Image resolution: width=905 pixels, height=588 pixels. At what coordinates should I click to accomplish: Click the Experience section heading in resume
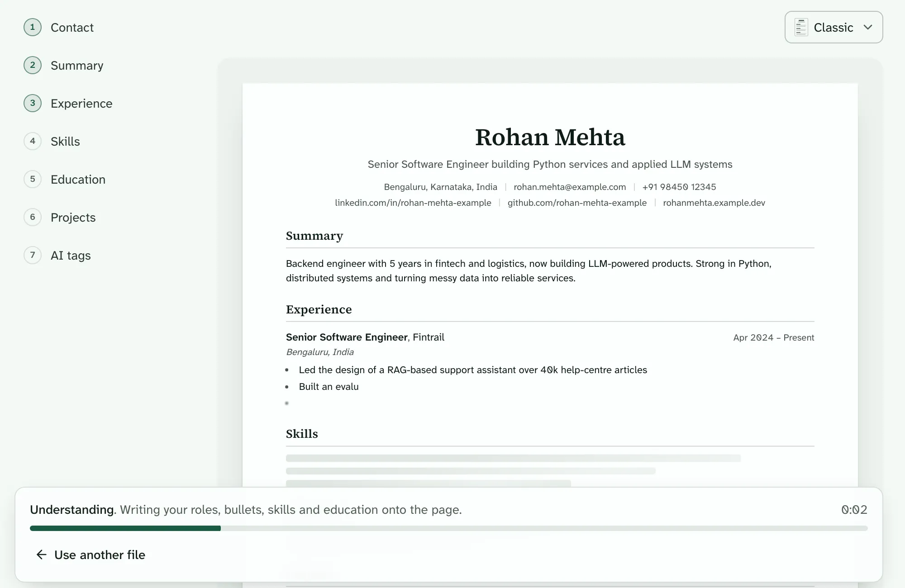[x=319, y=309]
